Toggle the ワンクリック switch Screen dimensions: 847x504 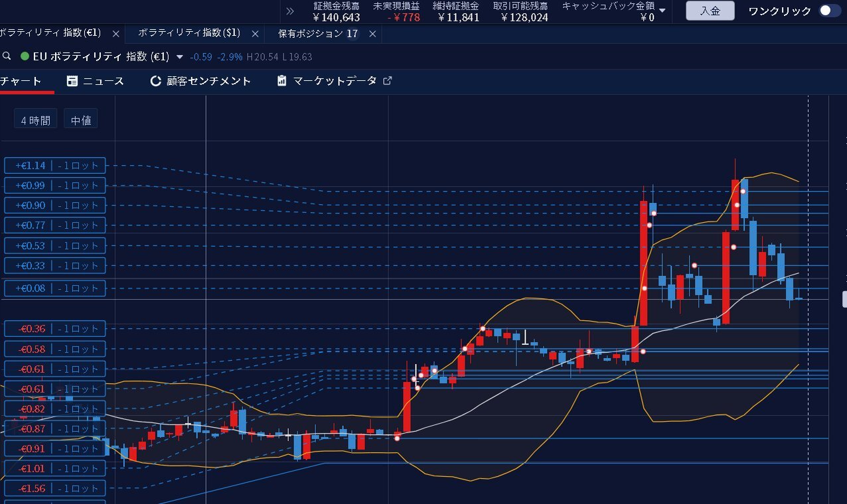point(829,11)
